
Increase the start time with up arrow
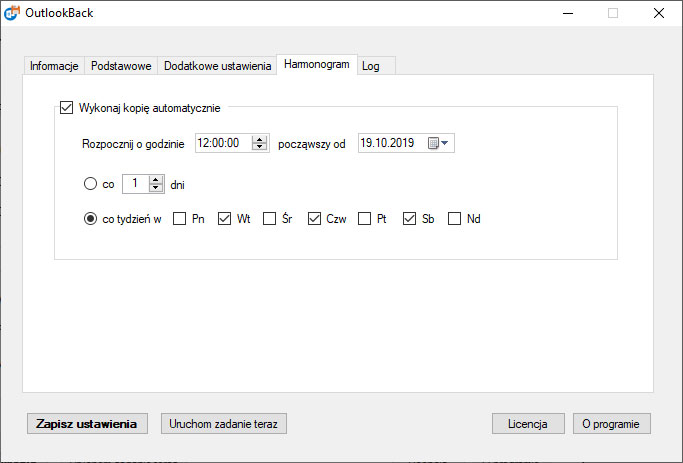(259, 139)
